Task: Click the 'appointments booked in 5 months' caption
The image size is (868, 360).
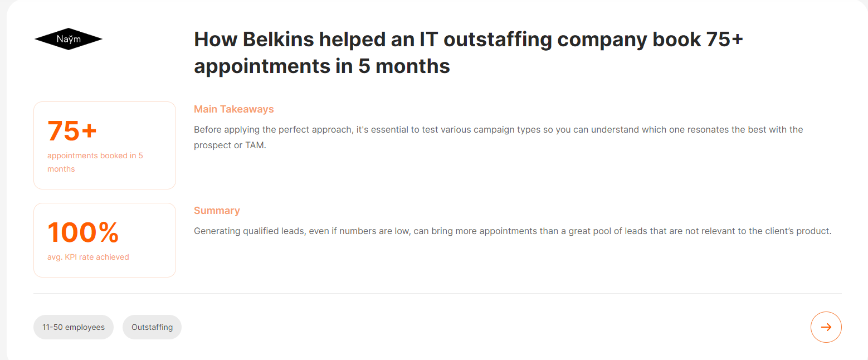Action: click(x=95, y=162)
